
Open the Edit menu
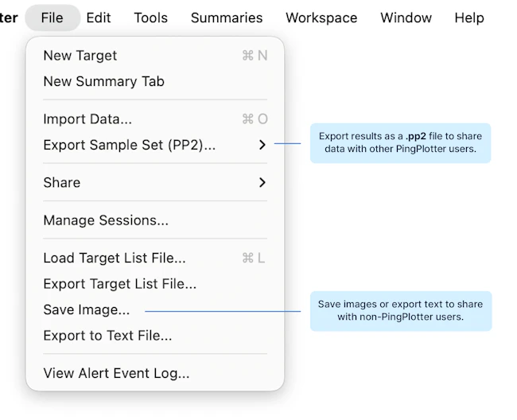coord(99,17)
